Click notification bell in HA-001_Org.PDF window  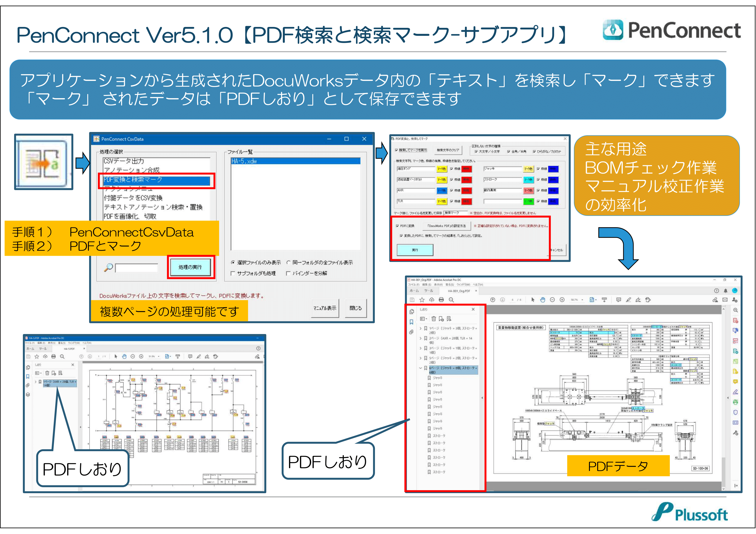coord(725,291)
